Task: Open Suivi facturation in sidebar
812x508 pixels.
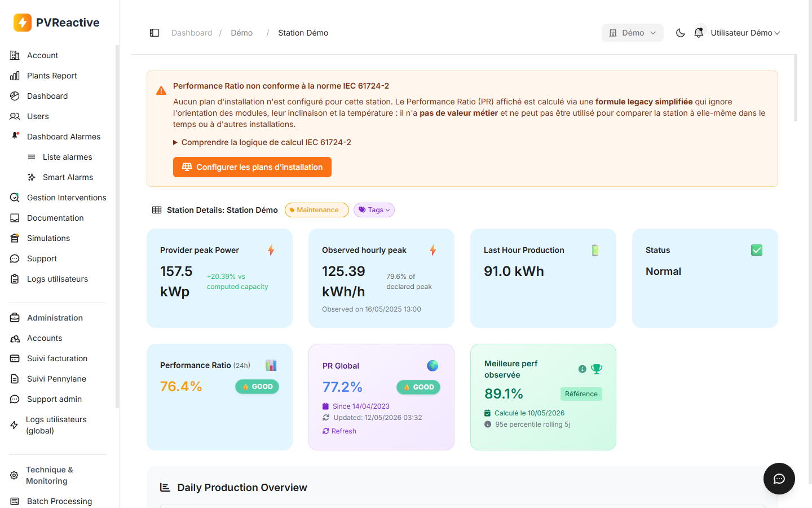Action: [57, 358]
